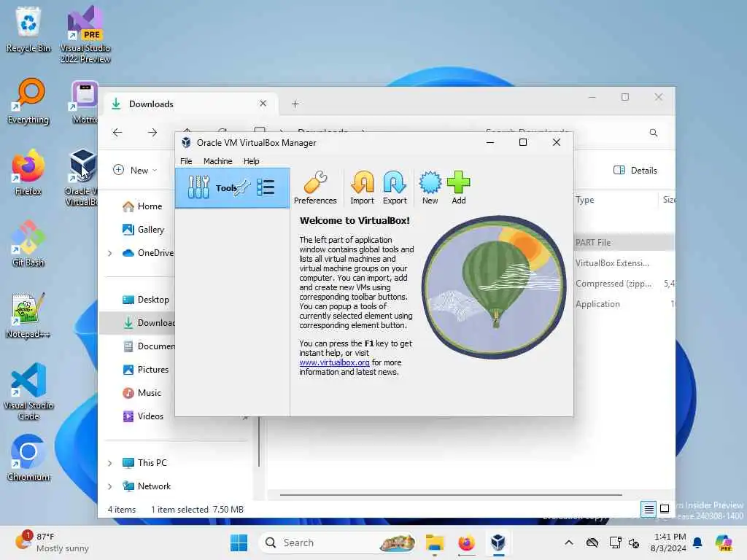The width and height of the screenshot is (747, 560).
Task: Click the pin icon next to Tools
Action: [244, 187]
